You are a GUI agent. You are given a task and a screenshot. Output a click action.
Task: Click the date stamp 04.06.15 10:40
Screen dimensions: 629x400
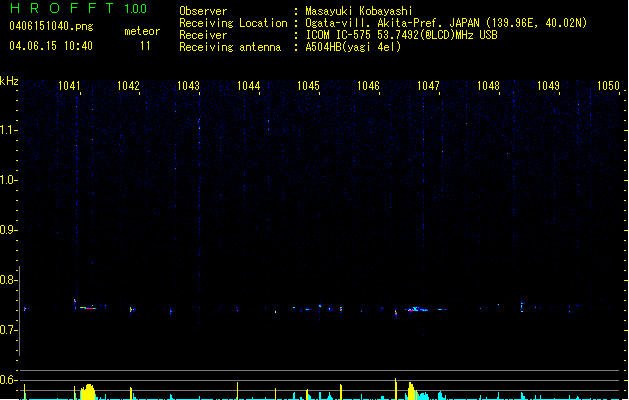(51, 46)
